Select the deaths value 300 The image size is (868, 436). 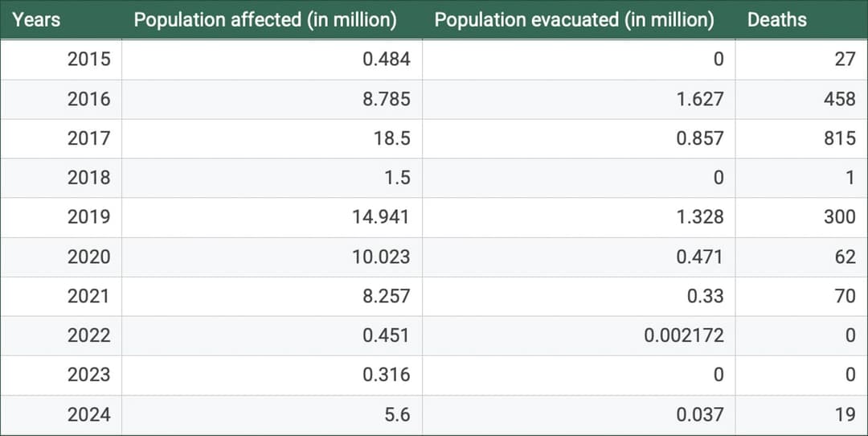coord(840,217)
